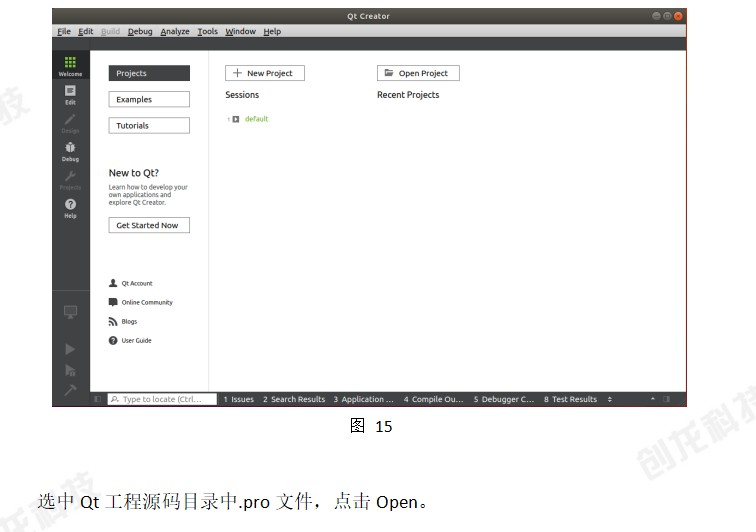Build project with hammer icon

click(x=70, y=390)
